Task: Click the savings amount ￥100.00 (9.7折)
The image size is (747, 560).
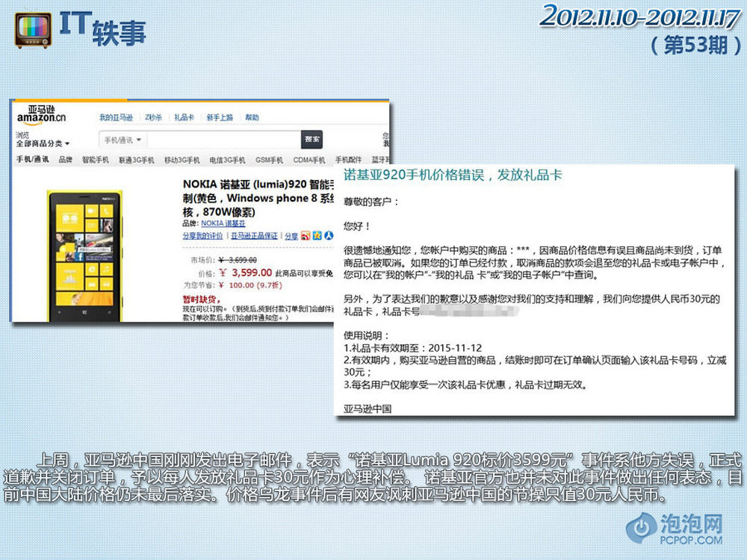Action: coord(250,285)
